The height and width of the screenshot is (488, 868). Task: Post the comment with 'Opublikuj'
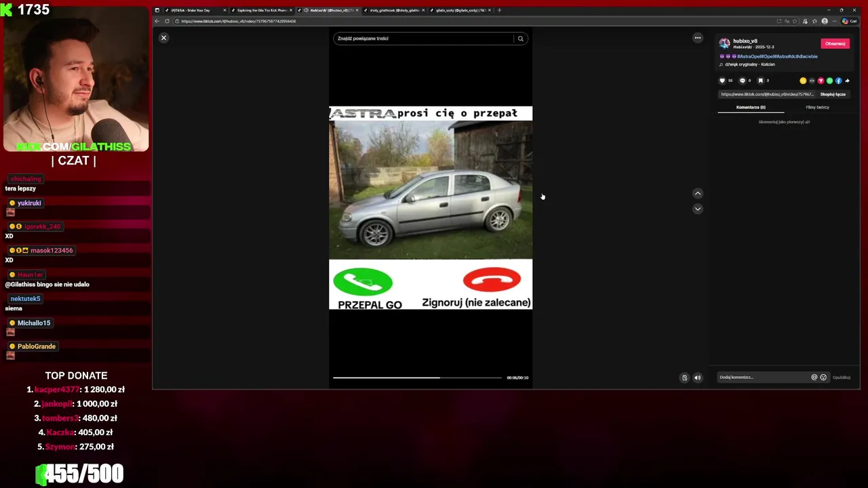842,378
